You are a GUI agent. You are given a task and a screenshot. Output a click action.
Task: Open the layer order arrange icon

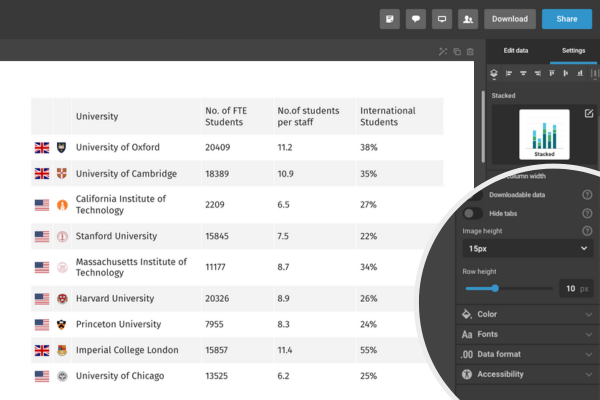(x=494, y=73)
